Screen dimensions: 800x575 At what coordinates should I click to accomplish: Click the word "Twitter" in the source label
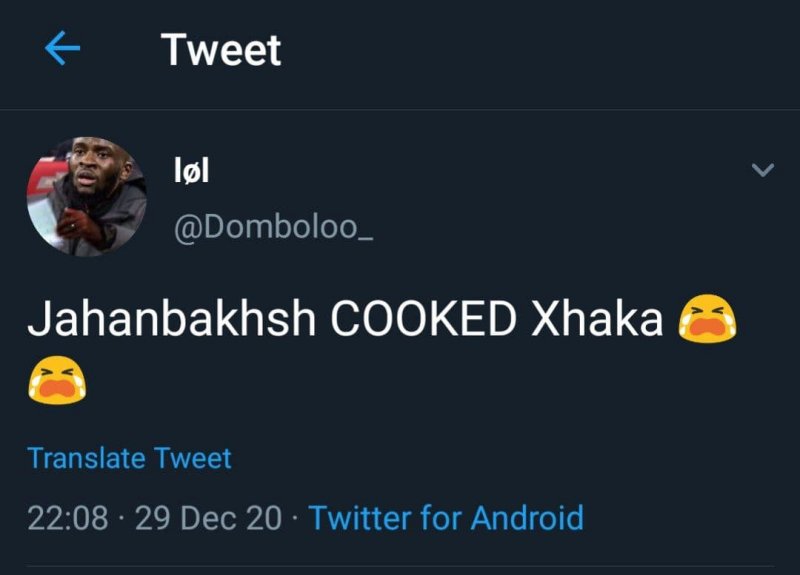(359, 517)
